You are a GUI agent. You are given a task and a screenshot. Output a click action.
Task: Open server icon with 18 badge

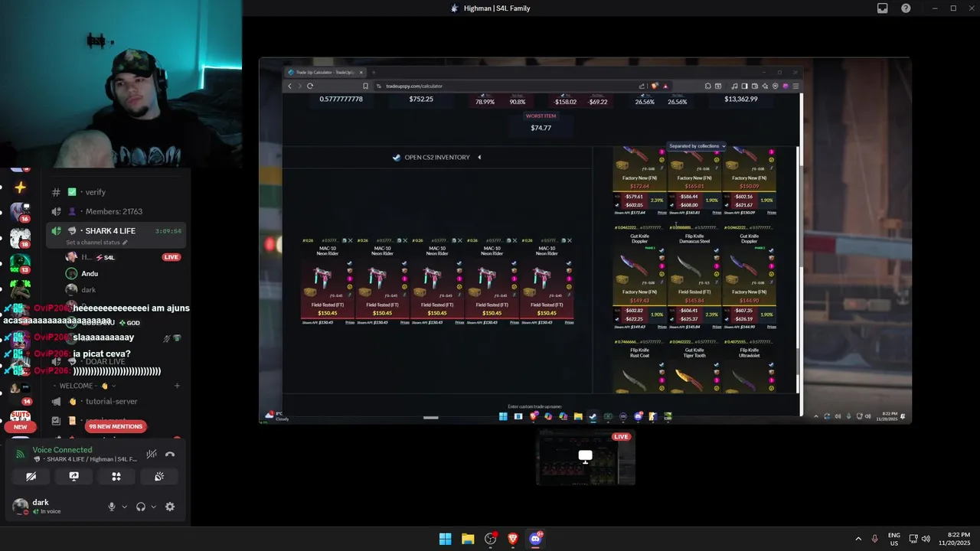pos(20,238)
